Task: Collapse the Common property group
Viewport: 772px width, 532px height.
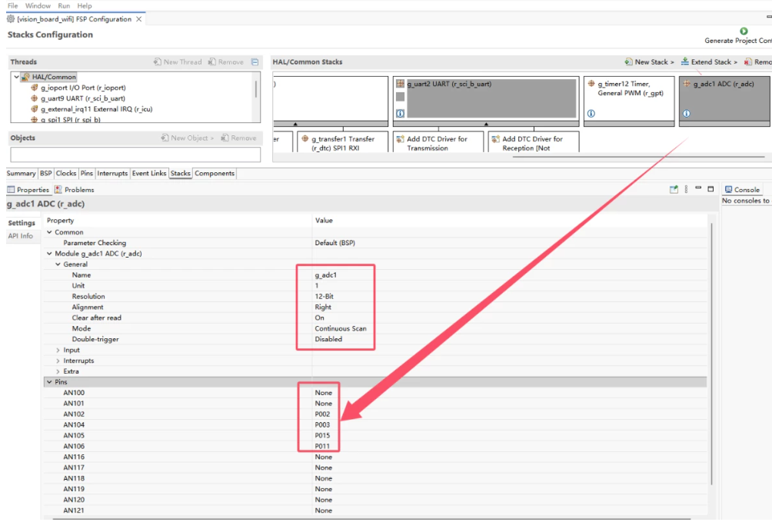Action: pos(49,232)
